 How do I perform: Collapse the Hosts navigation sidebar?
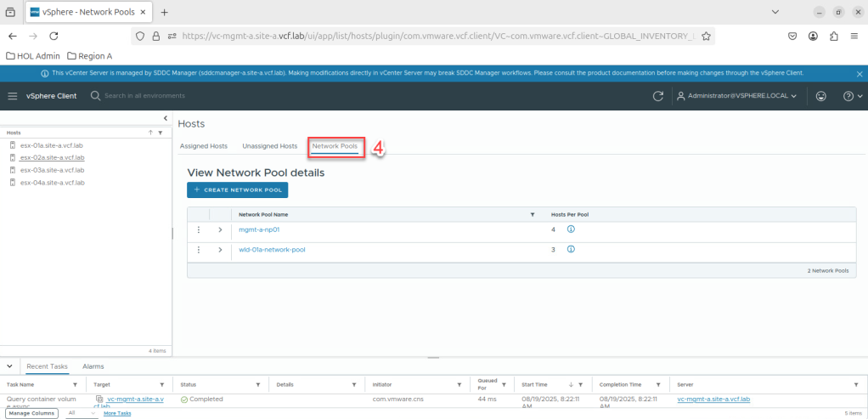click(165, 118)
